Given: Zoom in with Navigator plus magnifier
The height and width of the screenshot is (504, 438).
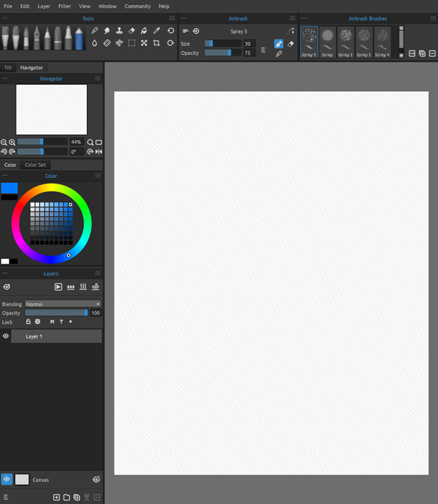Looking at the screenshot, I should (12, 142).
